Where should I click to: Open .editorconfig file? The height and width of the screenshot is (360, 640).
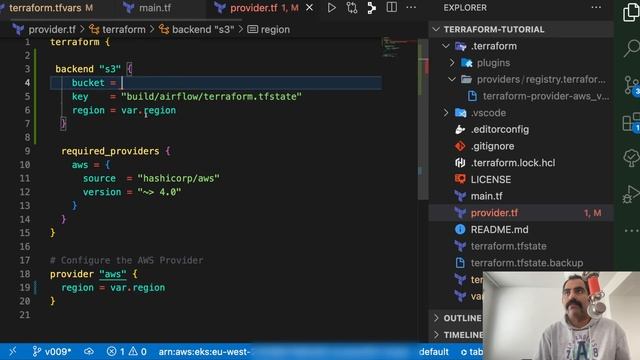[x=500, y=129]
